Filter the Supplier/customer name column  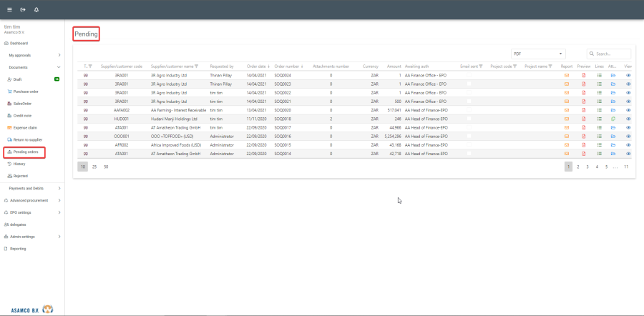pos(197,66)
